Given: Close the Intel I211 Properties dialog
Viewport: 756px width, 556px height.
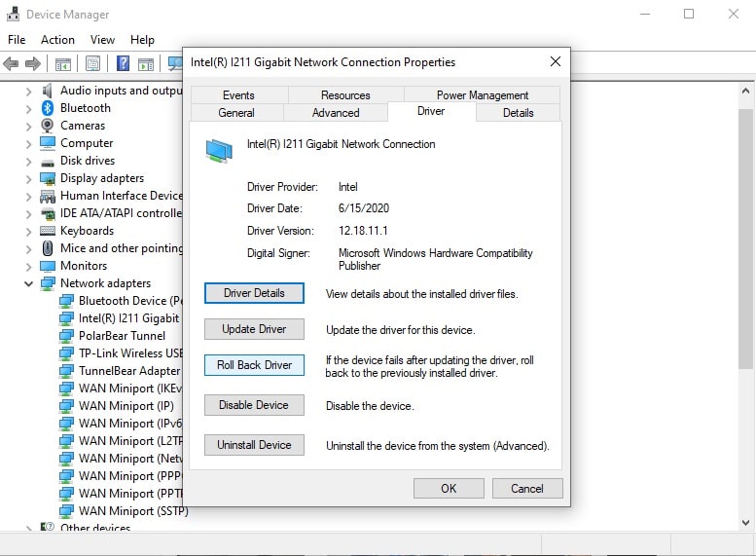Looking at the screenshot, I should [556, 61].
